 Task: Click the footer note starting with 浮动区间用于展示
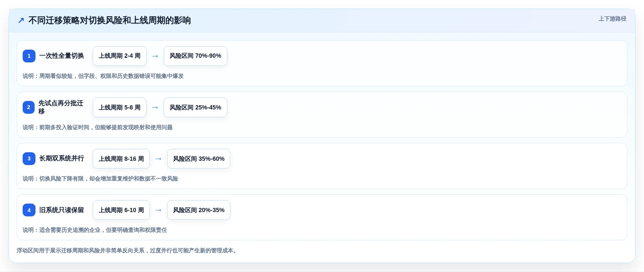point(127,251)
